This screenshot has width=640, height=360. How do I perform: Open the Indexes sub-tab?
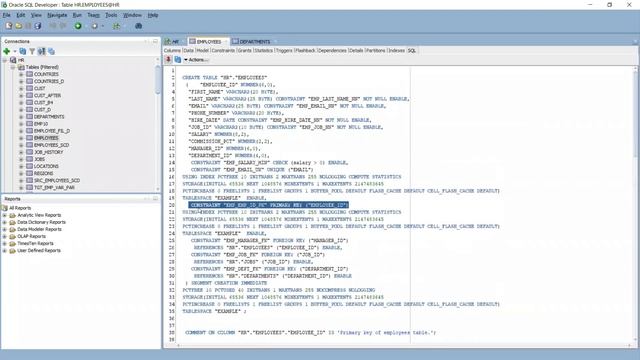(396, 51)
